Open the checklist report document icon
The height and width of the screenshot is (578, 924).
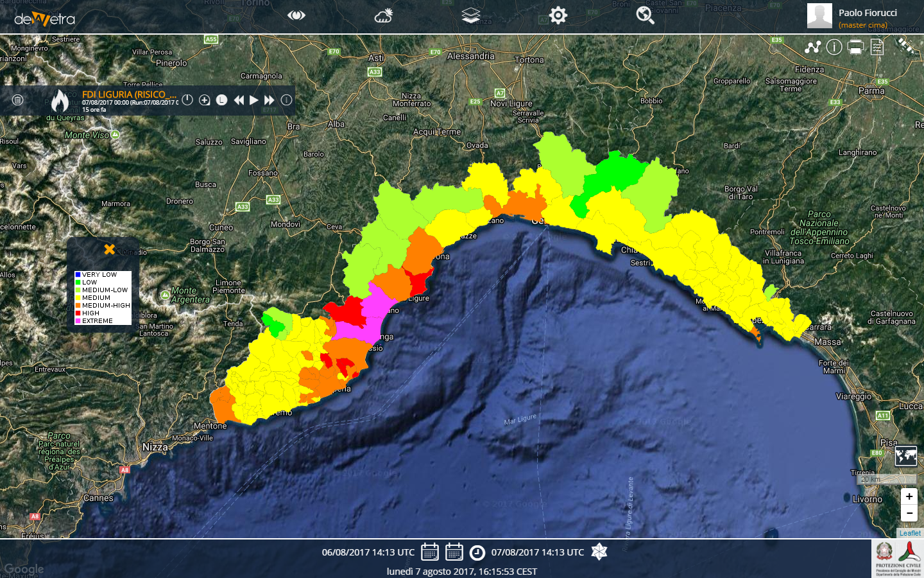pos(877,47)
